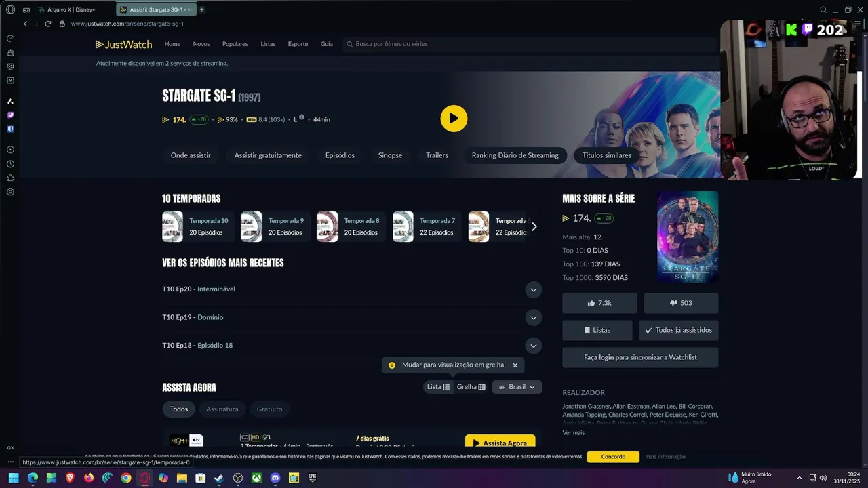868x488 pixels.
Task: Close the grid view tooltip with X
Action: [515, 365]
